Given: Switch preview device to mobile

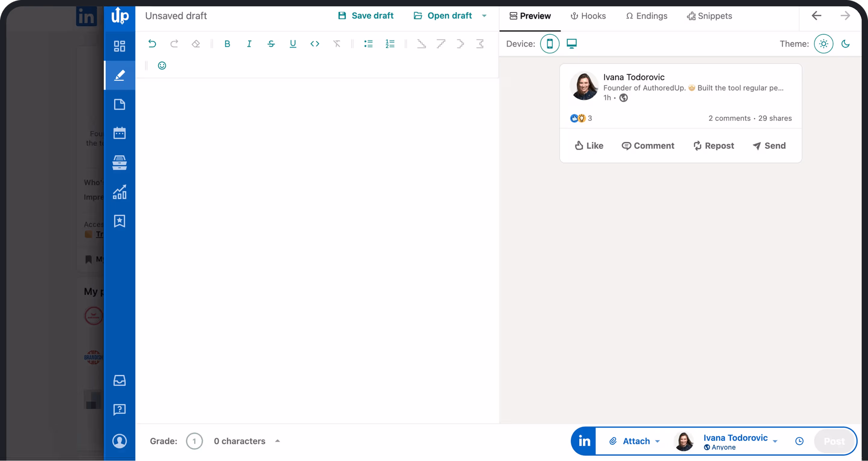Looking at the screenshot, I should pyautogui.click(x=549, y=44).
